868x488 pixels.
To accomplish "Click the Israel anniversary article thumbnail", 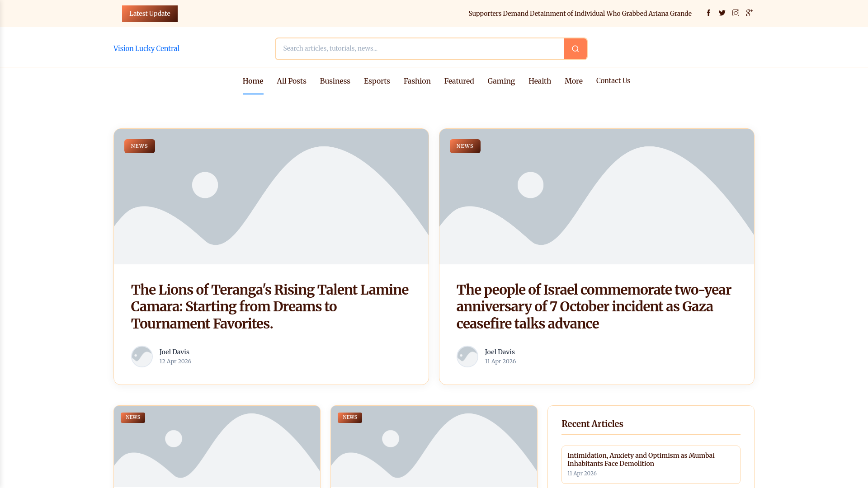I will tap(596, 197).
